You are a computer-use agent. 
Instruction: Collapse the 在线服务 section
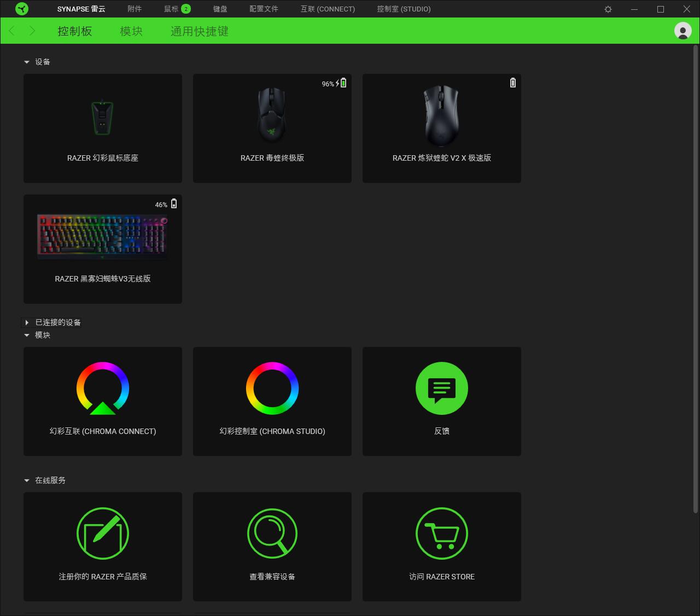(27, 480)
